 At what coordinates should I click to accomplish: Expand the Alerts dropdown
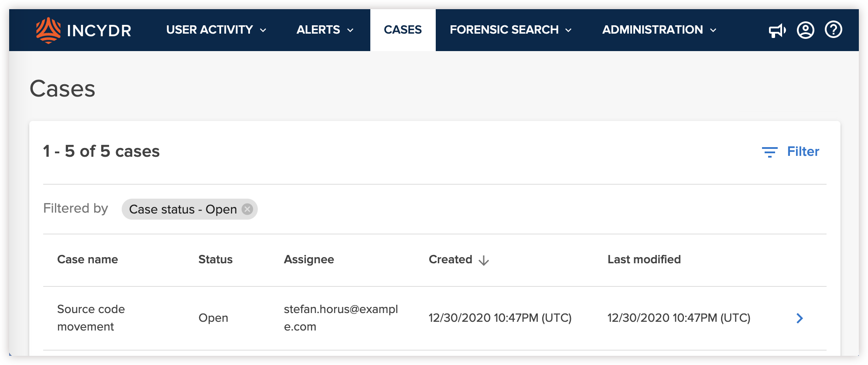point(324,30)
